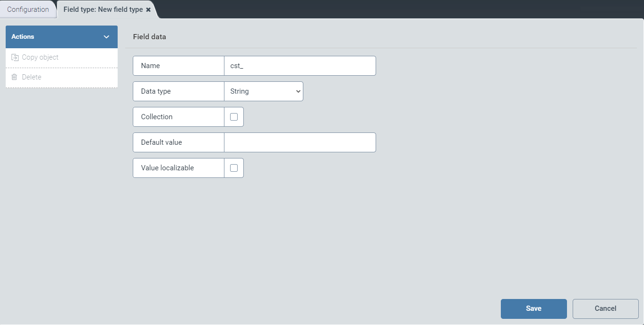This screenshot has width=644, height=325.
Task: Choose the Copy object action text
Action: [40, 57]
